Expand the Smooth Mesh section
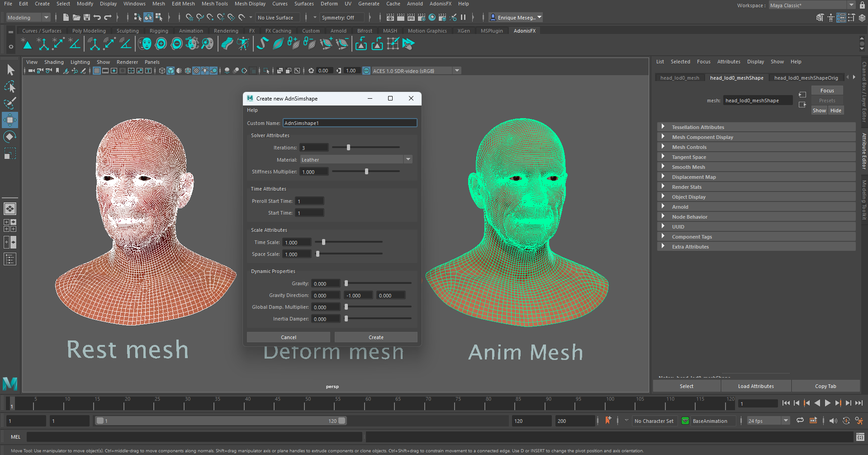Viewport: 868px width, 455px height. (756, 167)
